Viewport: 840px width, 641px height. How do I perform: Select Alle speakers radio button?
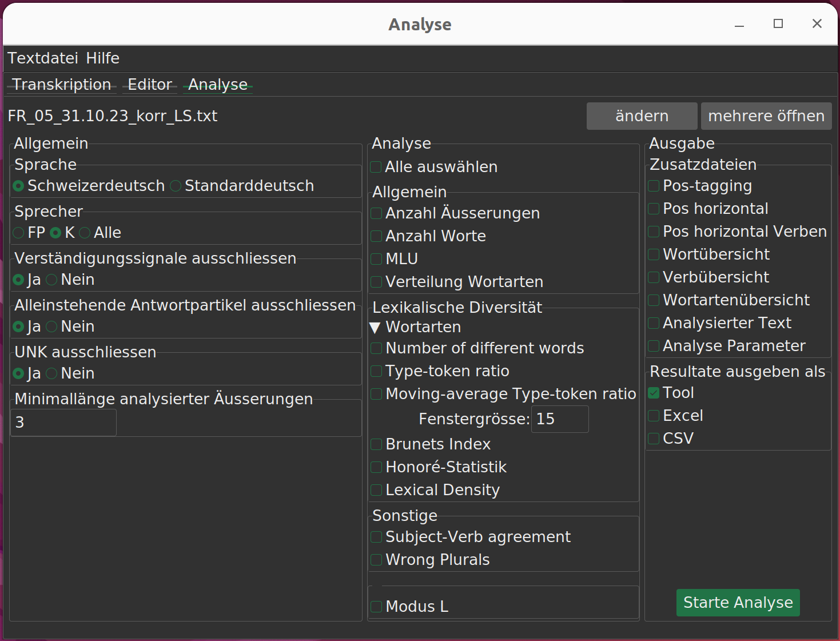[x=85, y=233]
